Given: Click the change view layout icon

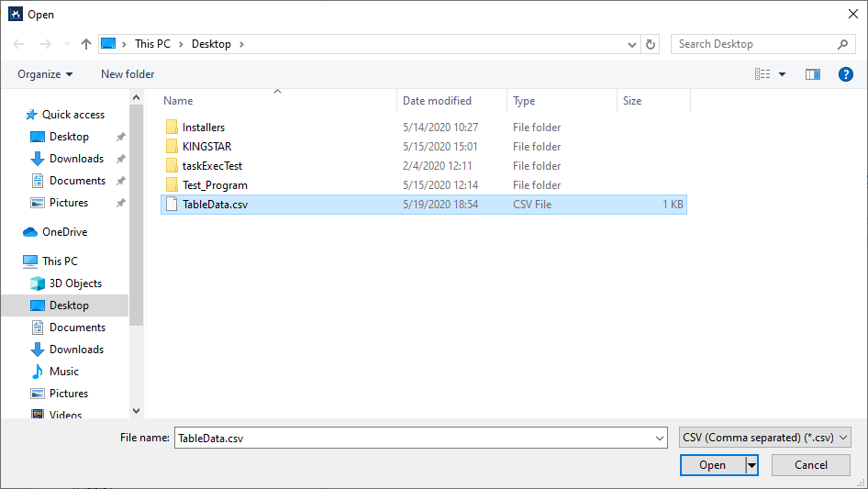Looking at the screenshot, I should [762, 74].
